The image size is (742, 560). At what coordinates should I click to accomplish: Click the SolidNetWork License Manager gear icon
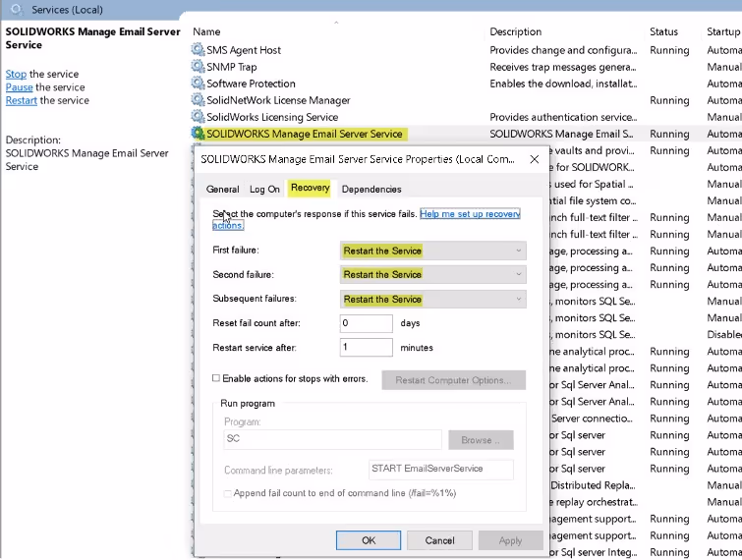coord(198,100)
